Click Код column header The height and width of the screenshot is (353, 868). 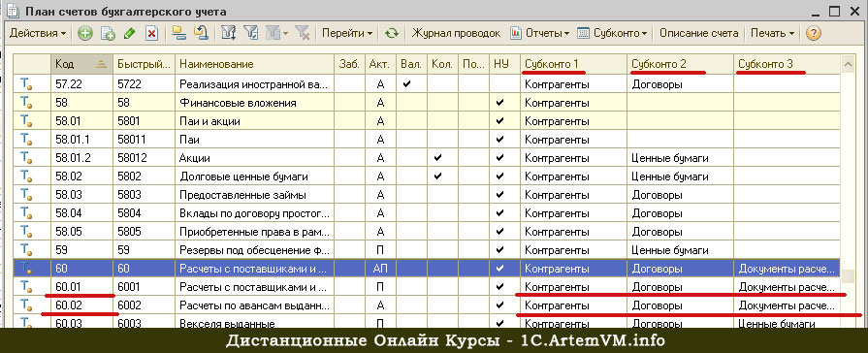tap(81, 64)
